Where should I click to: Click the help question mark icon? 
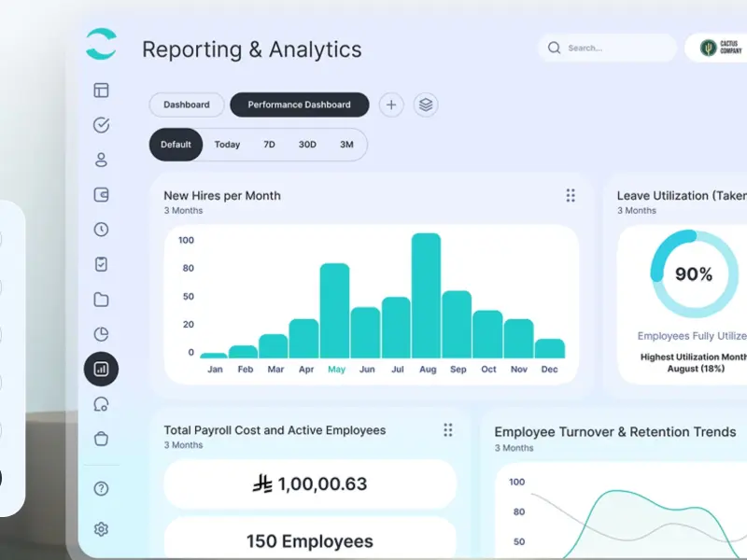pos(101,488)
